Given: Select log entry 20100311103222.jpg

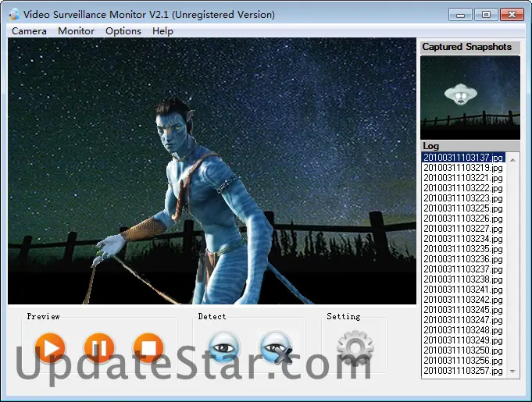Looking at the screenshot, I should tap(463, 188).
